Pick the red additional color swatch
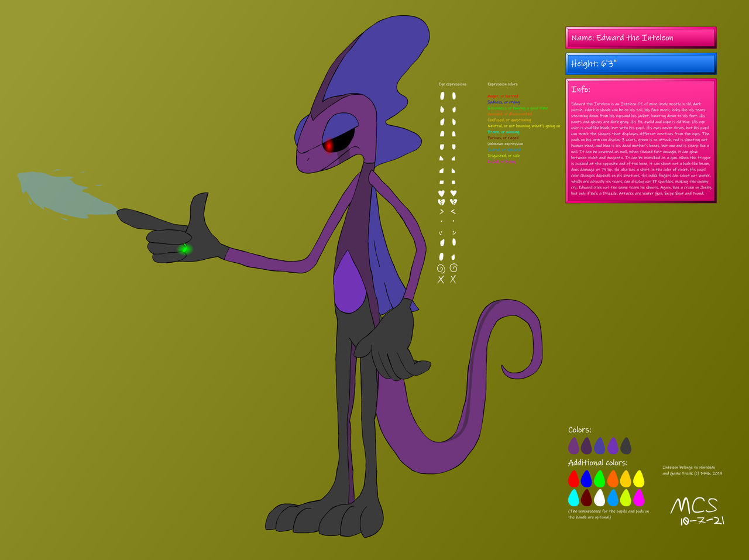 [573, 479]
